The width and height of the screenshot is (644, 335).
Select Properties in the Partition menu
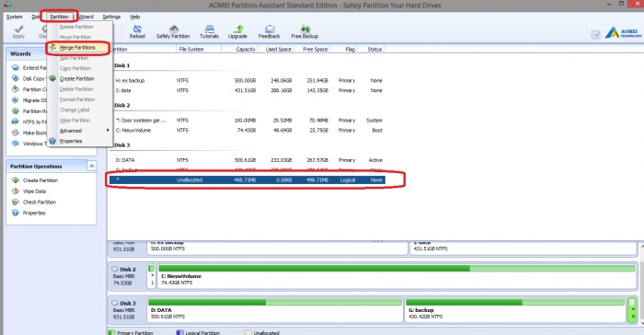71,141
